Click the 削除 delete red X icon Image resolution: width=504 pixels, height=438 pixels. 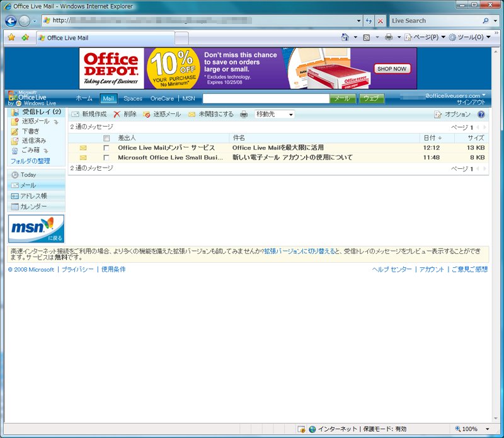click(117, 114)
